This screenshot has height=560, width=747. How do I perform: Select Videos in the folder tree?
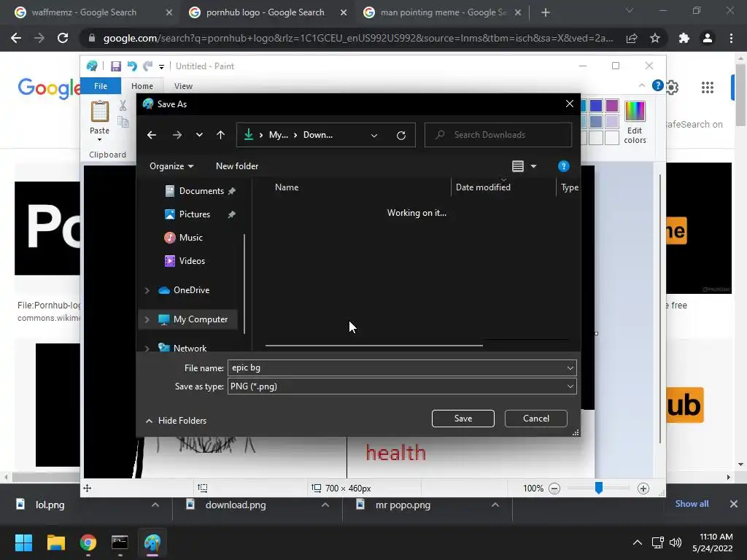pos(192,261)
